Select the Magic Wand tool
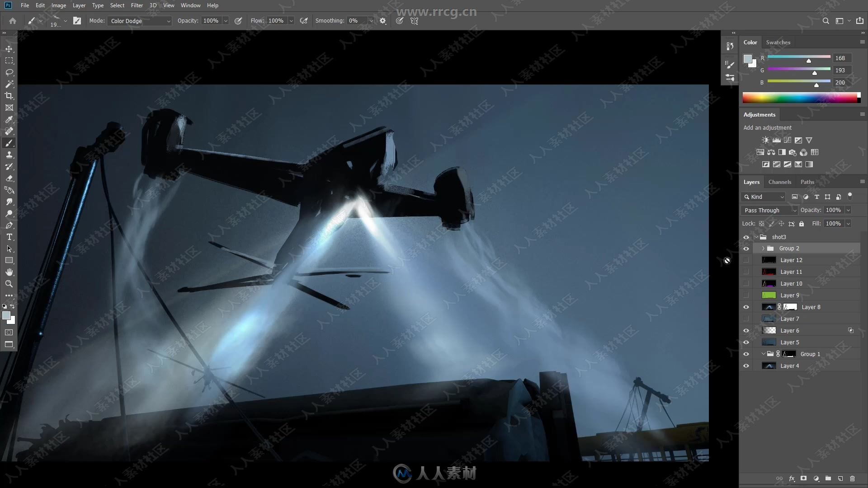The height and width of the screenshot is (488, 868). click(x=9, y=84)
